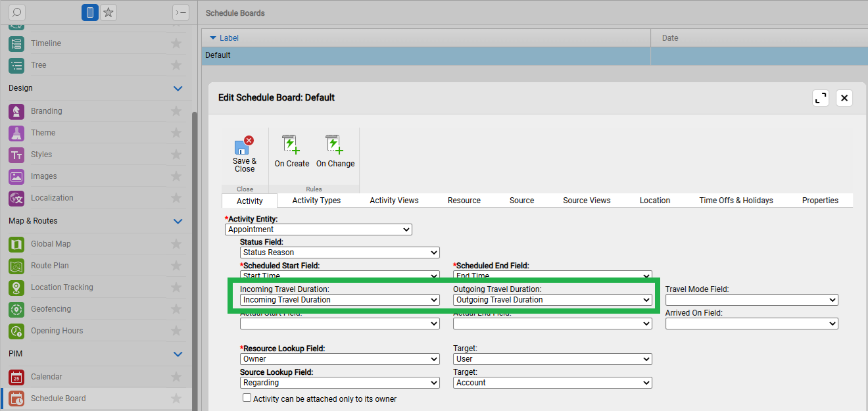This screenshot has width=868, height=411.
Task: Open the Route Plan icon
Action: pyautogui.click(x=16, y=266)
